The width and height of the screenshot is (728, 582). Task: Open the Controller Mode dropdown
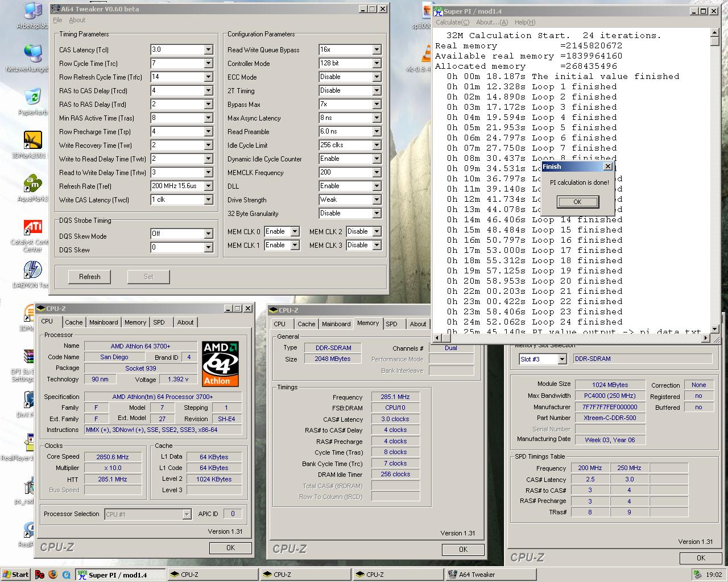377,63
